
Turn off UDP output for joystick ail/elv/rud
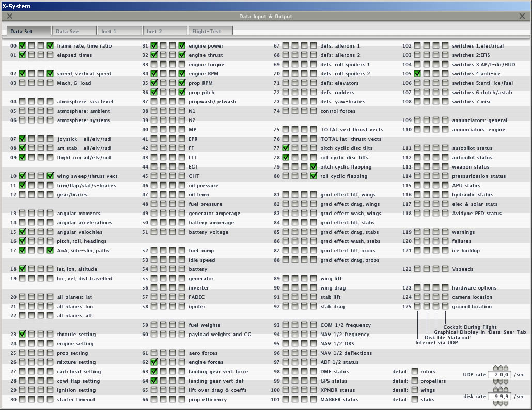(22, 139)
